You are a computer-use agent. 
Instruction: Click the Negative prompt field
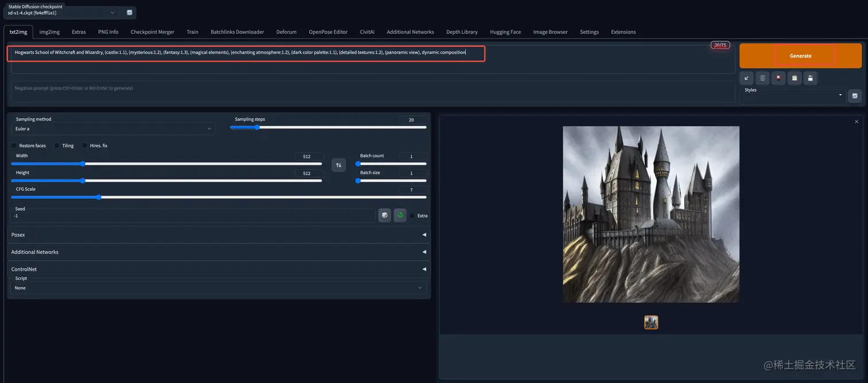point(373,91)
